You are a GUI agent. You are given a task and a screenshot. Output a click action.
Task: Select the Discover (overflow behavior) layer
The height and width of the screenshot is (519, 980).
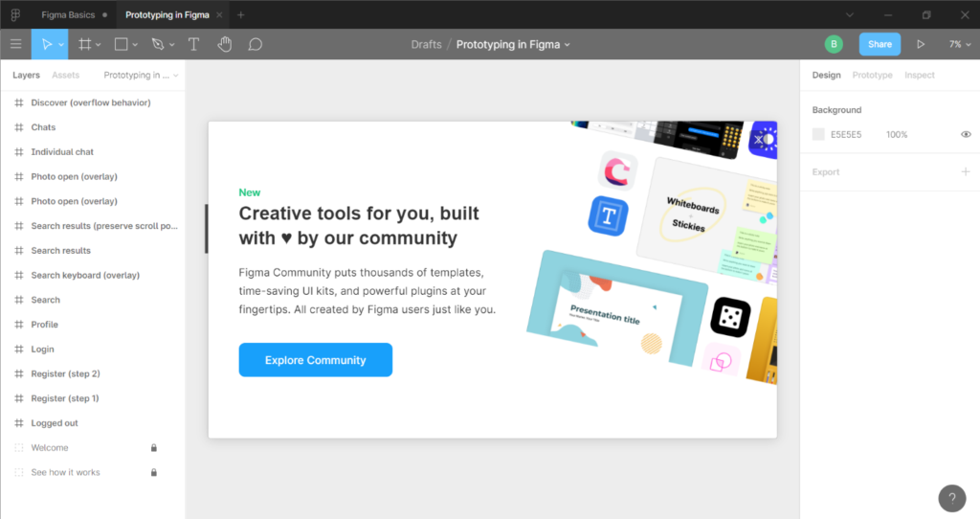point(93,102)
